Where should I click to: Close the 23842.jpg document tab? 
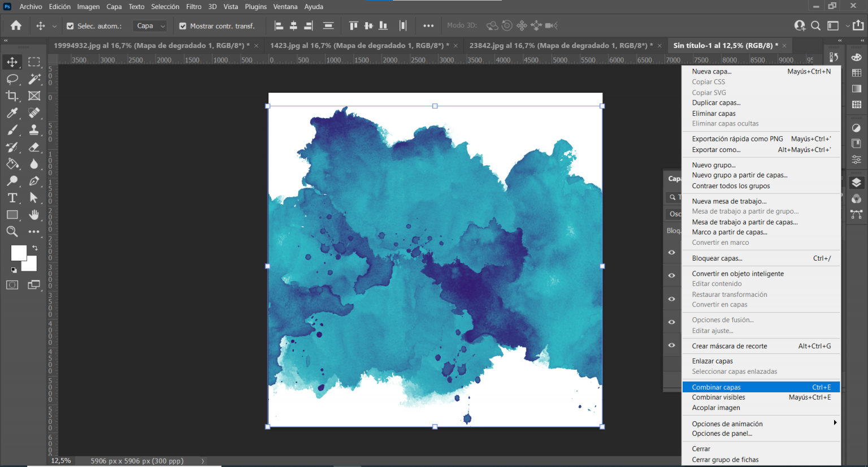click(x=659, y=46)
